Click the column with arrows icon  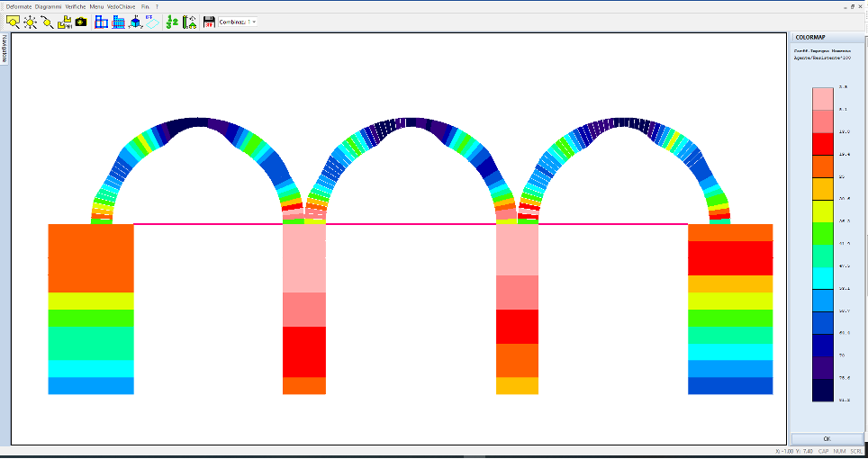tap(189, 22)
